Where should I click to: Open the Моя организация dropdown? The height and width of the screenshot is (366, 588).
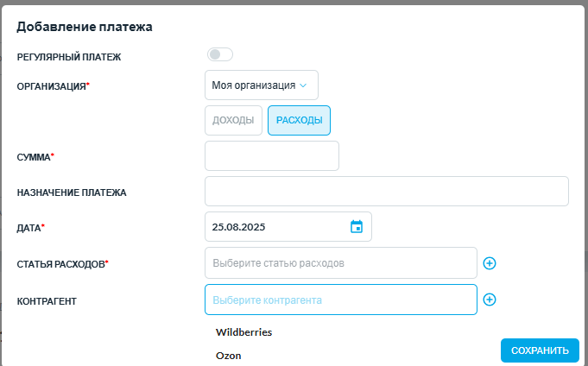(x=262, y=85)
